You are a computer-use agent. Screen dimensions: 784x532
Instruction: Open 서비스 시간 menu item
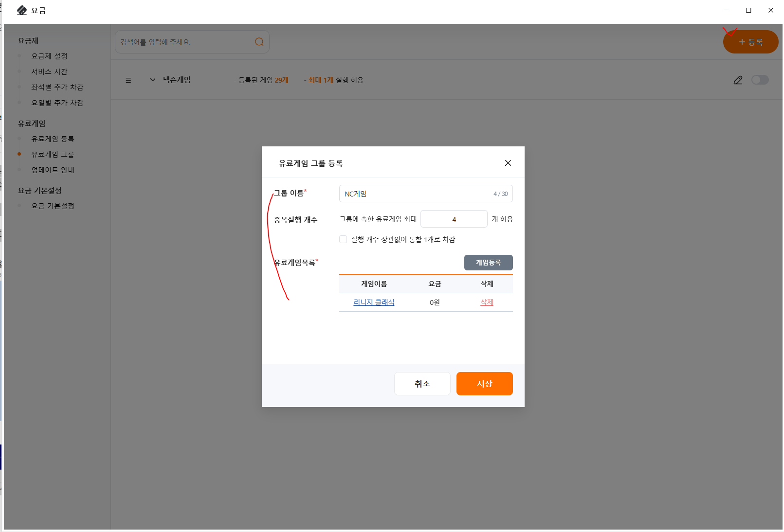(49, 71)
